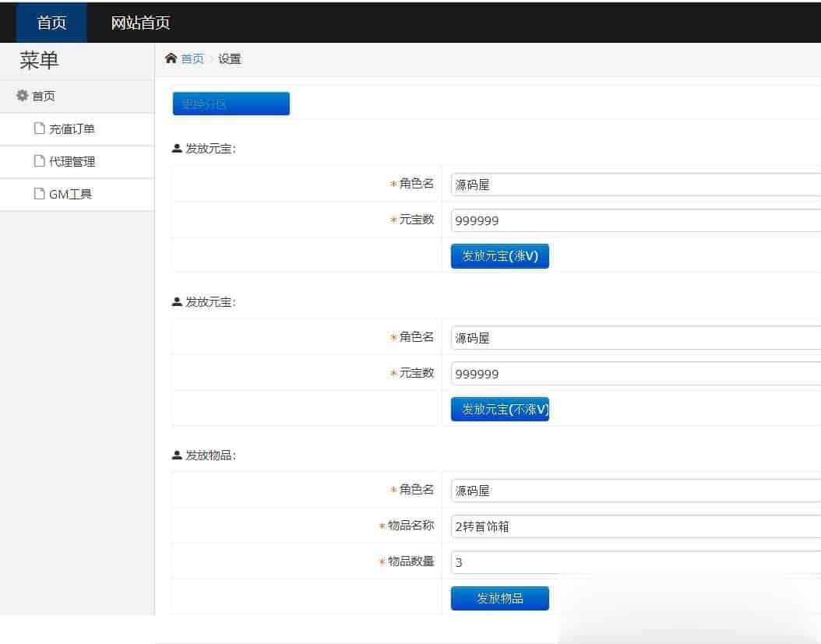The width and height of the screenshot is (821, 644).
Task: Click the file icon next to 充值订单
Action: [x=39, y=128]
